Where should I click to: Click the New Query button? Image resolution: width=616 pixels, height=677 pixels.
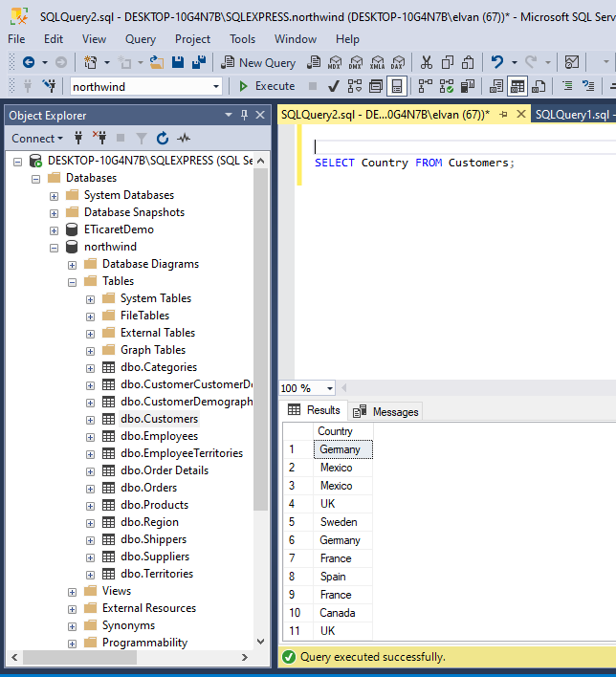258,62
